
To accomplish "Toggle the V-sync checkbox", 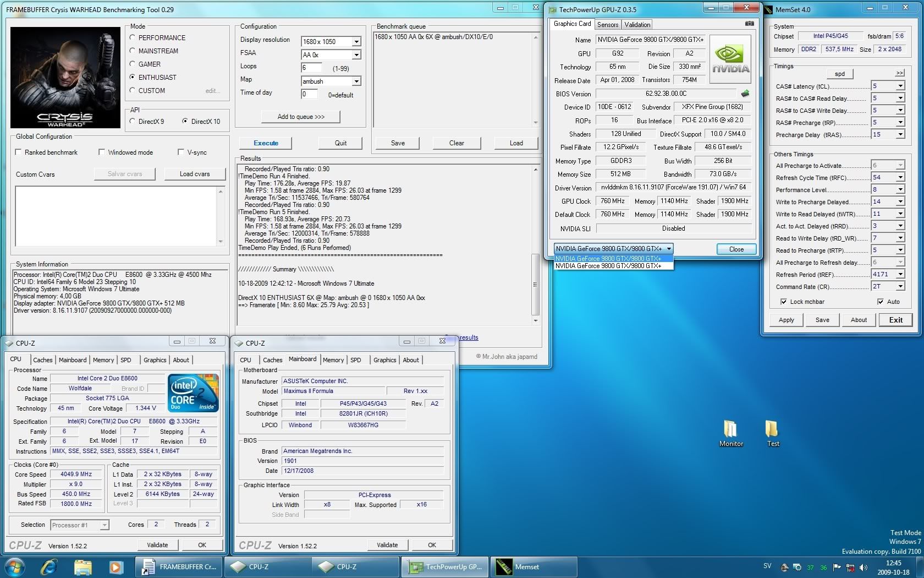I will pyautogui.click(x=181, y=152).
